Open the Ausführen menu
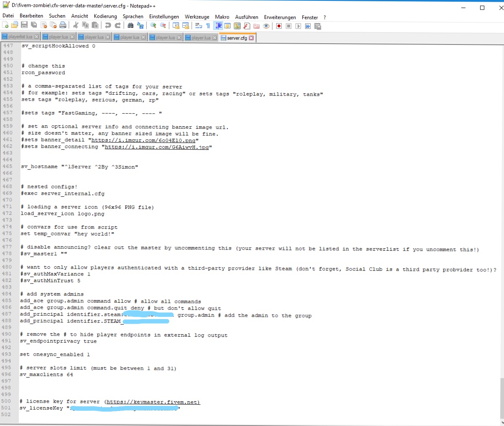This screenshot has width=504, height=426. [x=247, y=16]
